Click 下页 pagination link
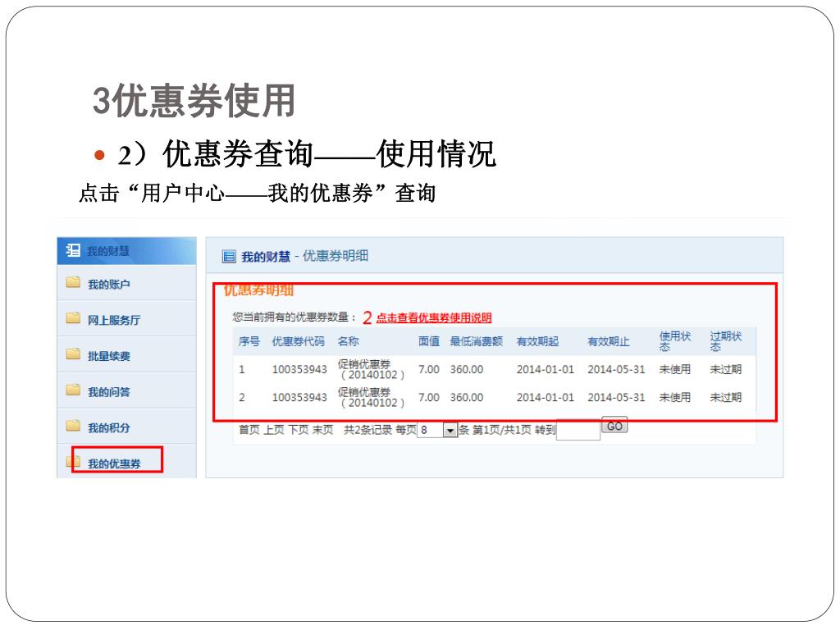 [299, 430]
